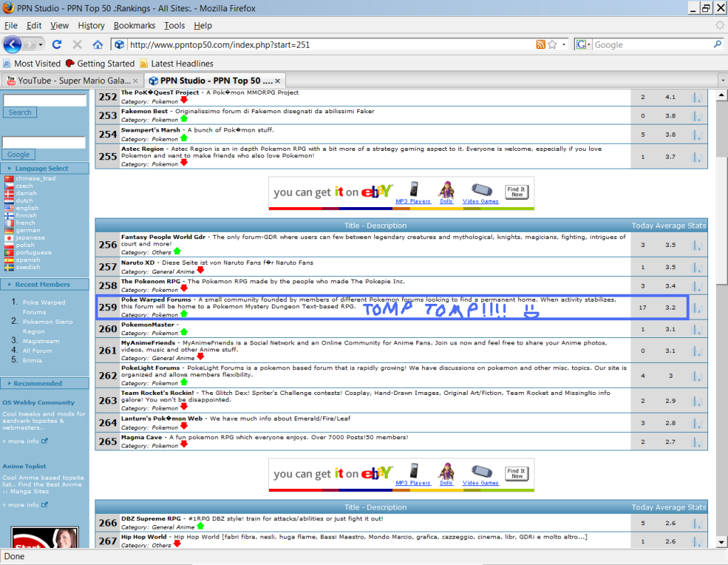728x565 pixels.
Task: Open stats chart icon for Magma Cave
Action: [x=697, y=442]
